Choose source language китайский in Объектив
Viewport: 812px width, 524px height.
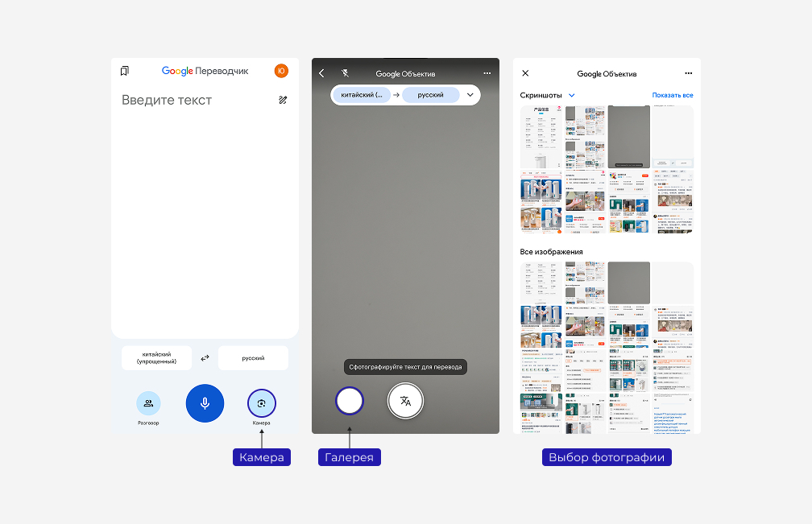point(362,95)
